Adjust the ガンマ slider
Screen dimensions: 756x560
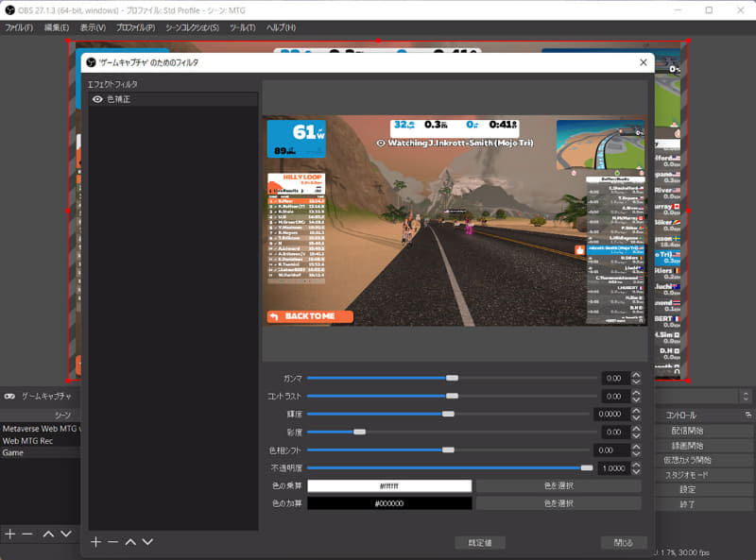point(452,378)
